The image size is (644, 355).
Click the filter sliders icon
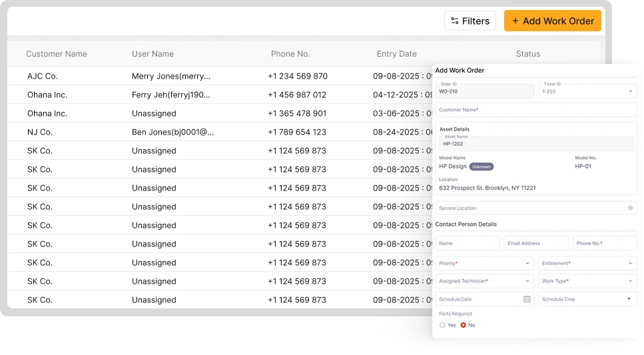[x=455, y=21]
